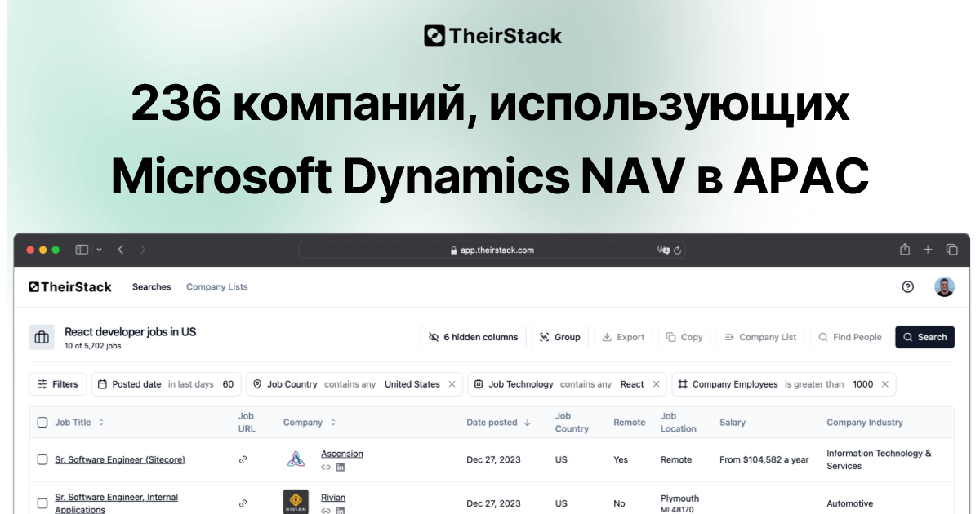
Task: Click the Remote column header
Action: (629, 423)
